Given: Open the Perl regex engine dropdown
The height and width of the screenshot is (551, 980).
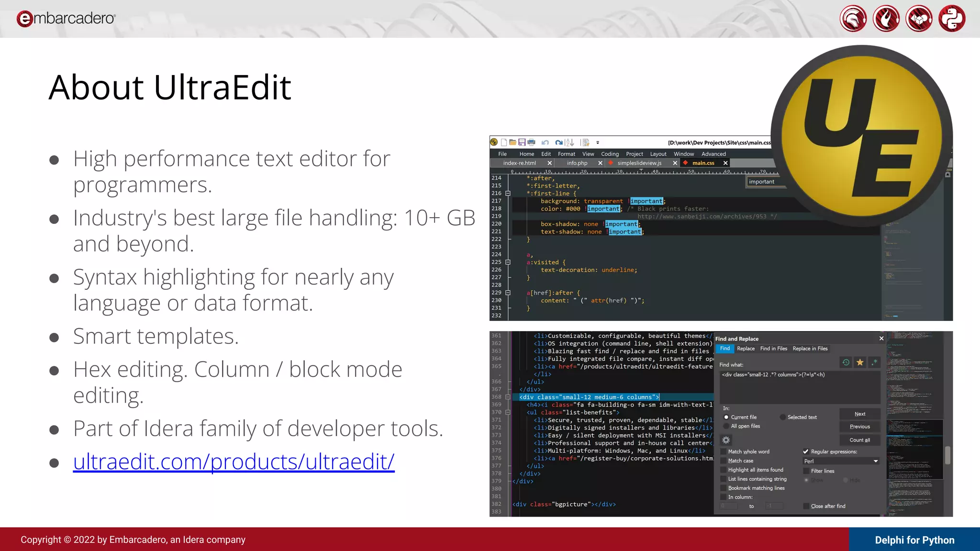Looking at the screenshot, I should pos(875,461).
